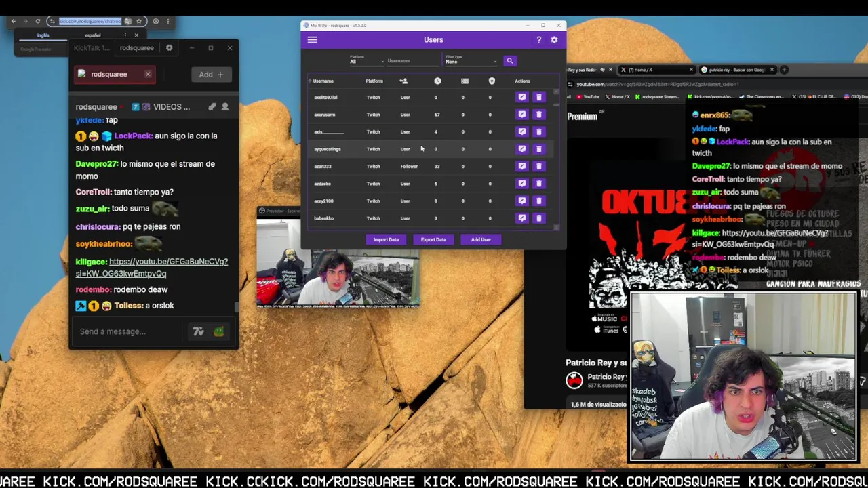Open killgace youtu.be link in KickTalk chat
Image resolution: width=868 pixels, height=488 pixels.
click(151, 268)
